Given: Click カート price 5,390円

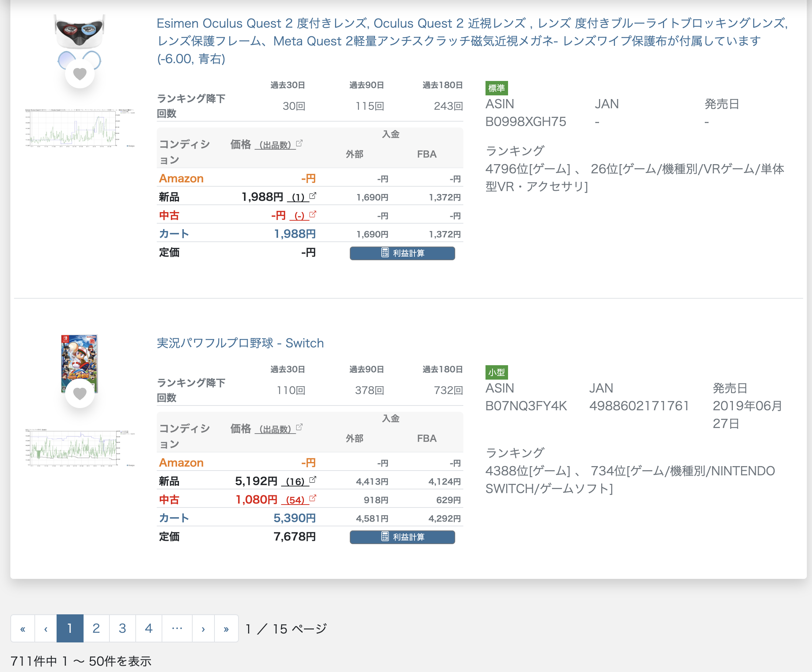Looking at the screenshot, I should pyautogui.click(x=295, y=518).
